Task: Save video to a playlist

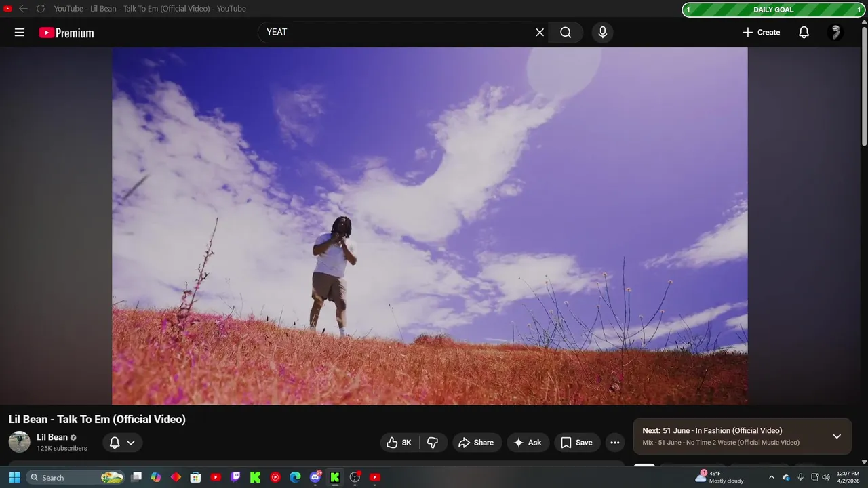Action: pyautogui.click(x=577, y=443)
